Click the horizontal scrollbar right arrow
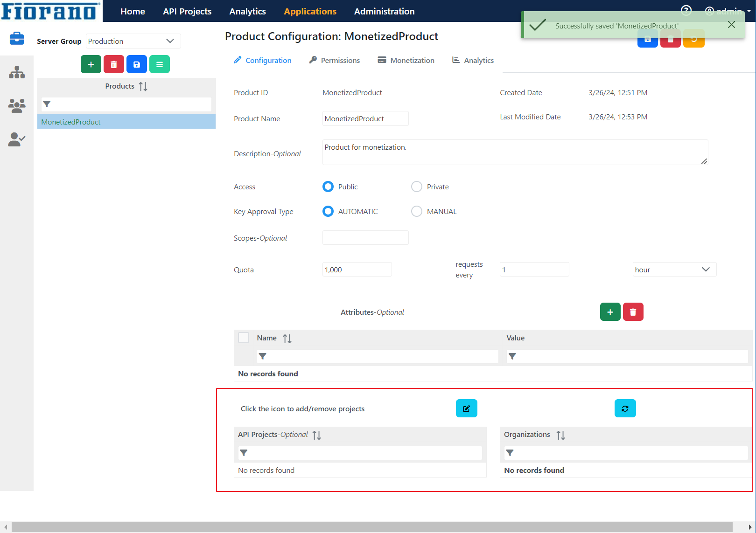Screen dimensions: 756x533 [x=750, y=527]
